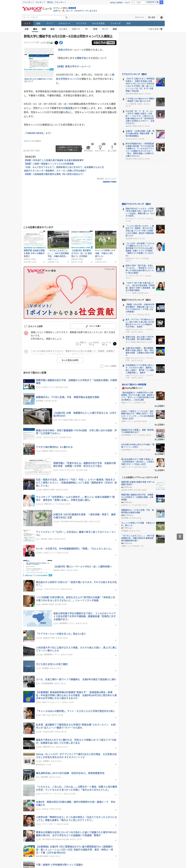
Task: Open the キャンパス除草にヤギ活躍 thumbnail card
Action: [x=106, y=247]
